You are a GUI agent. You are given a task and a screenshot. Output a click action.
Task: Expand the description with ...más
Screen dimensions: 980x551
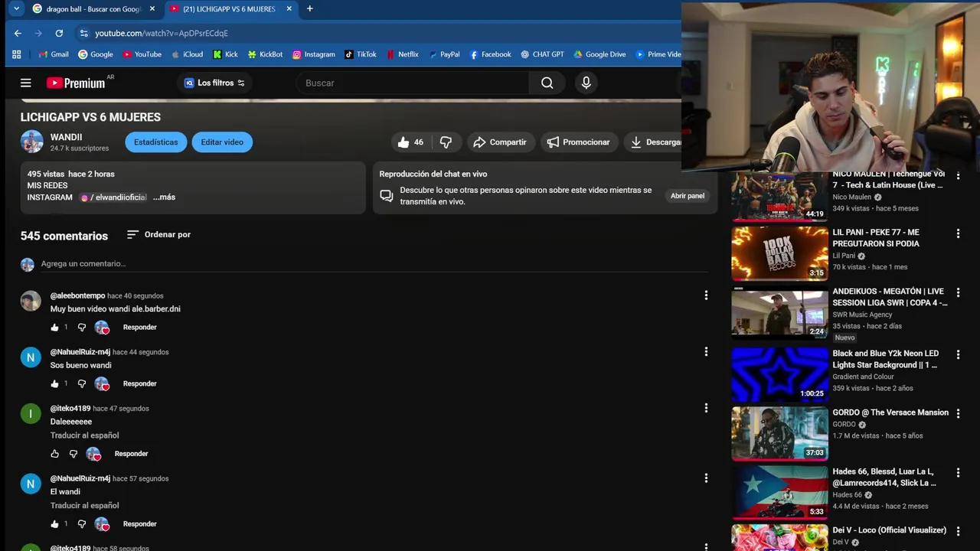[164, 197]
